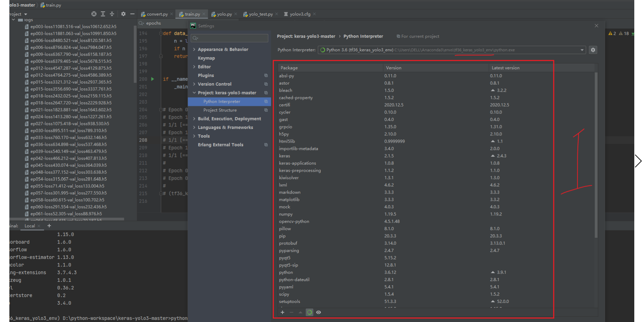
Task: Expand Build, Execution, Deployment section
Action: pyautogui.click(x=194, y=119)
